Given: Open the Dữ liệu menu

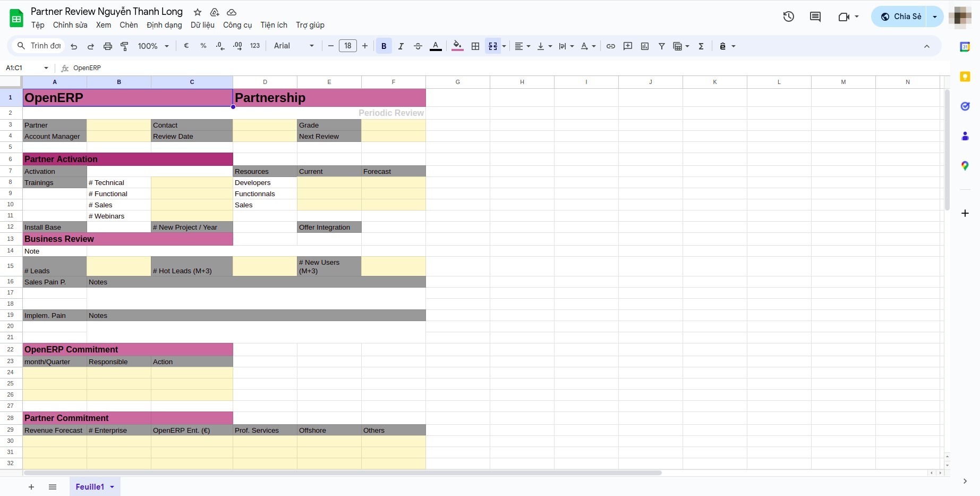Looking at the screenshot, I should [202, 25].
